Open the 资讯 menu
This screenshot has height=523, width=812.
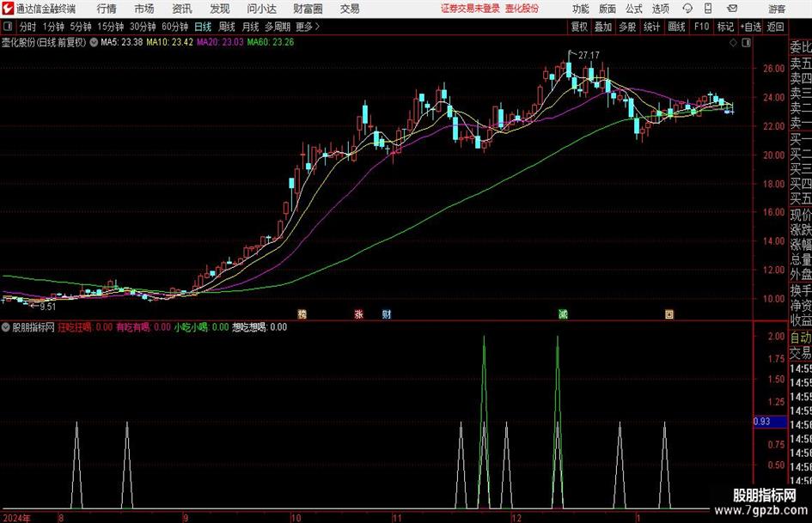pyautogui.click(x=182, y=9)
